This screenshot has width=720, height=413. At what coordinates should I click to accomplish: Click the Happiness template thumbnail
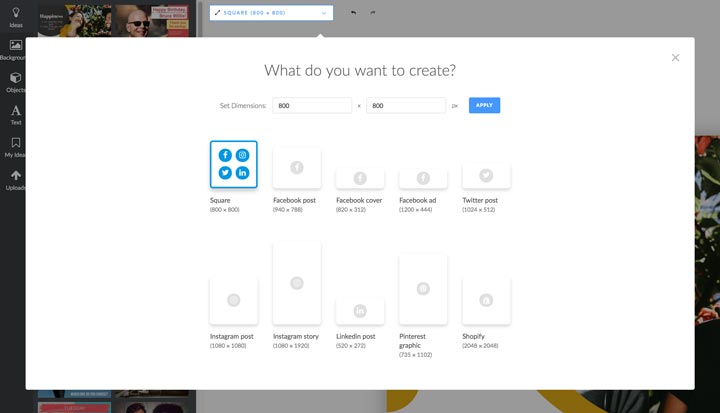coord(74,21)
